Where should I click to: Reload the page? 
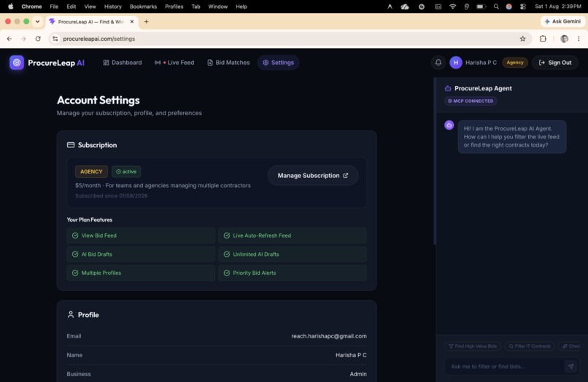click(38, 39)
